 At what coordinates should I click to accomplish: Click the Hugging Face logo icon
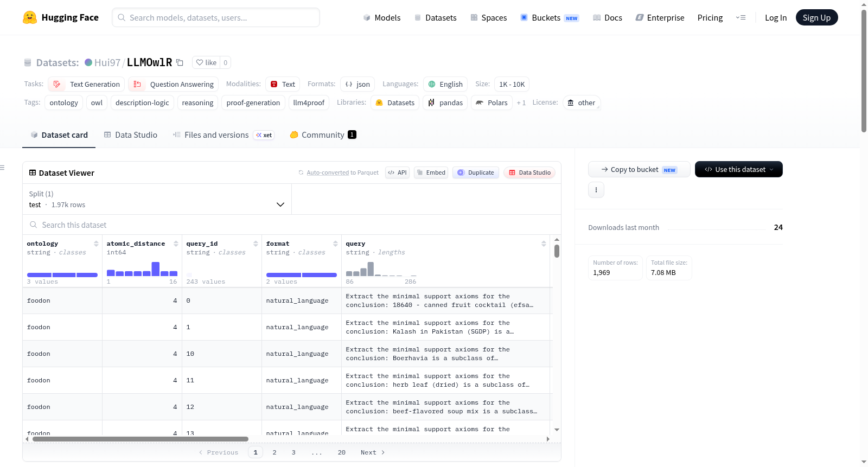30,17
